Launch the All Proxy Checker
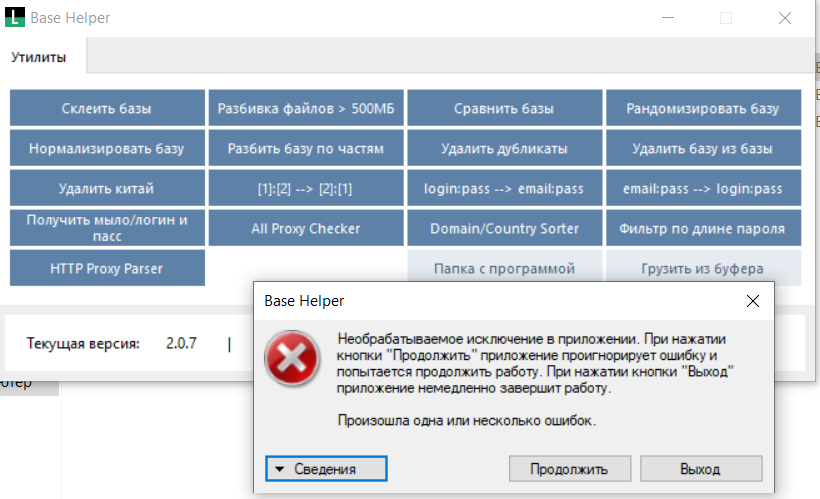820x499 pixels. [305, 229]
